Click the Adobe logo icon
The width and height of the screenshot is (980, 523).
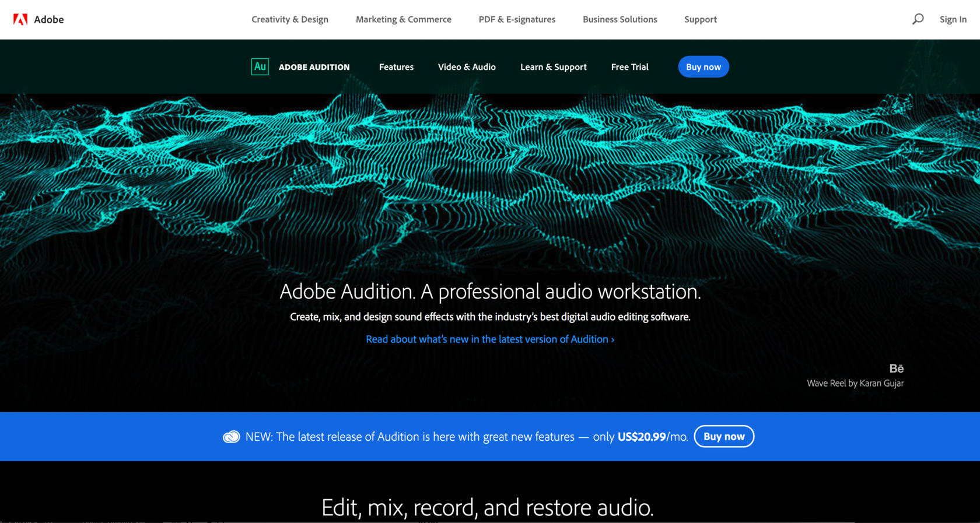[20, 19]
